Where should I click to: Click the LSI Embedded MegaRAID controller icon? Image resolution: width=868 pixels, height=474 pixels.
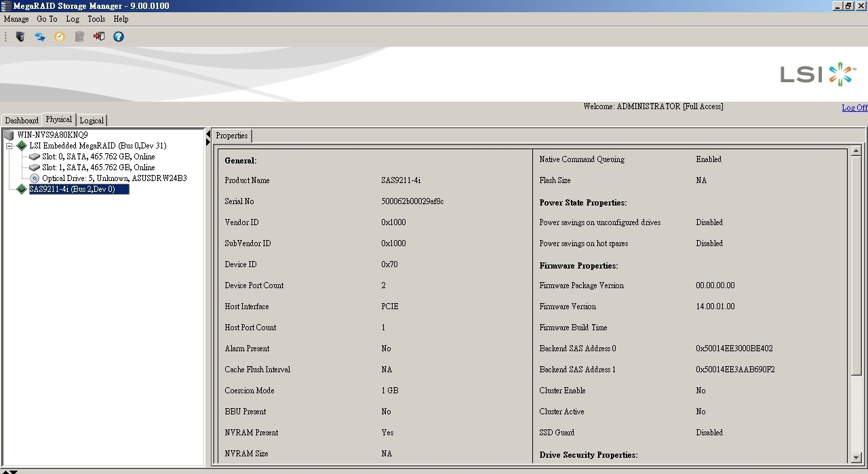tap(22, 146)
